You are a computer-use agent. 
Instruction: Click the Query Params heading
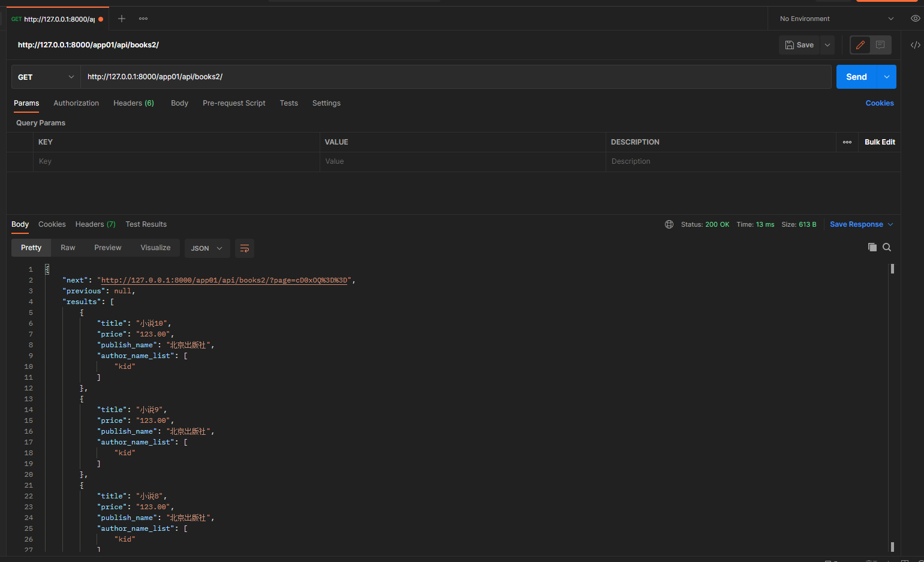coord(41,123)
